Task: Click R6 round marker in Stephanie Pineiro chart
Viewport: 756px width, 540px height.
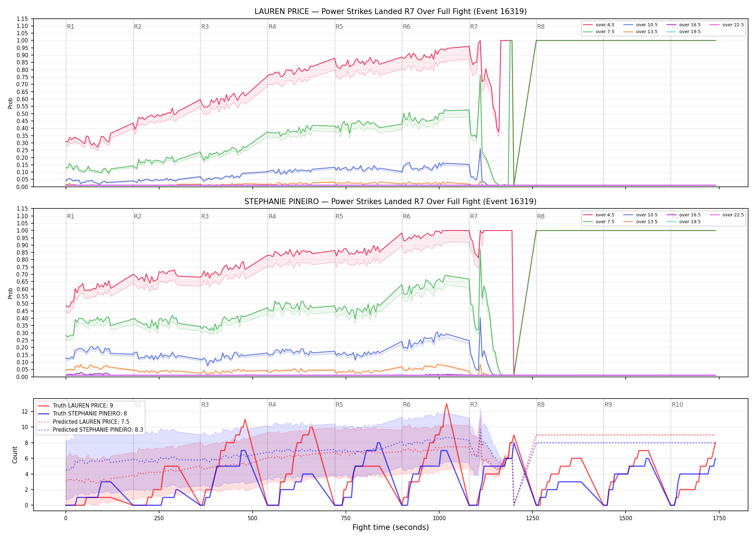Action: tap(406, 216)
